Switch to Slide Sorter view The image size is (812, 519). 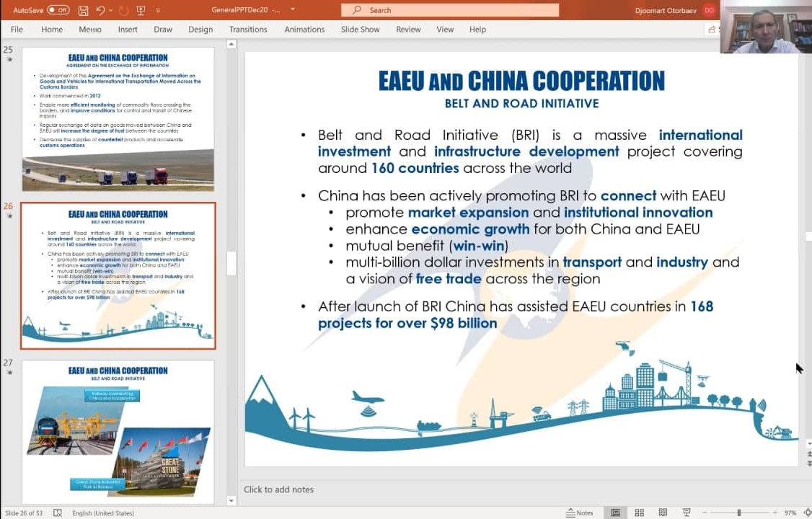(639, 513)
